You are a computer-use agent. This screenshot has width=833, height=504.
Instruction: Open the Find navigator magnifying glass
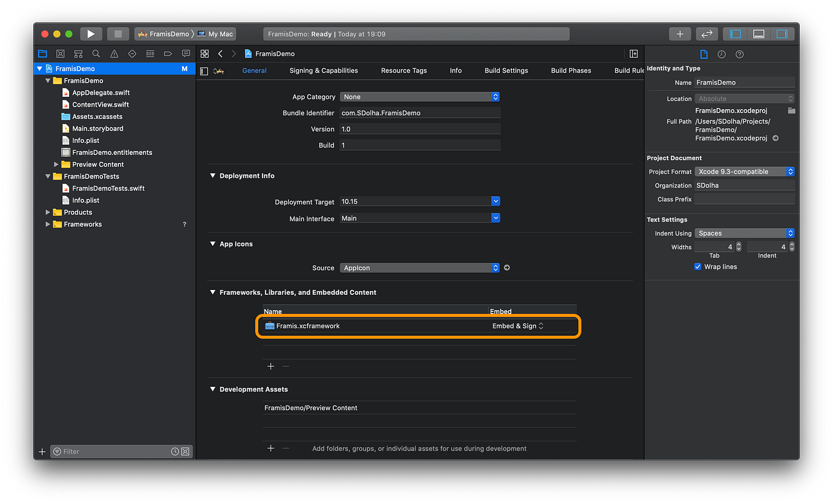pyautogui.click(x=96, y=54)
